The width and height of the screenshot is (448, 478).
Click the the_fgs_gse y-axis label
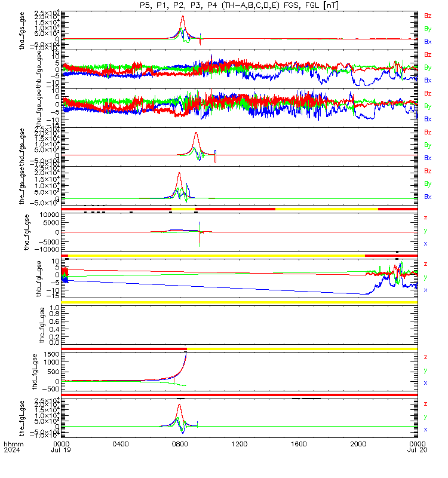pos(22,187)
